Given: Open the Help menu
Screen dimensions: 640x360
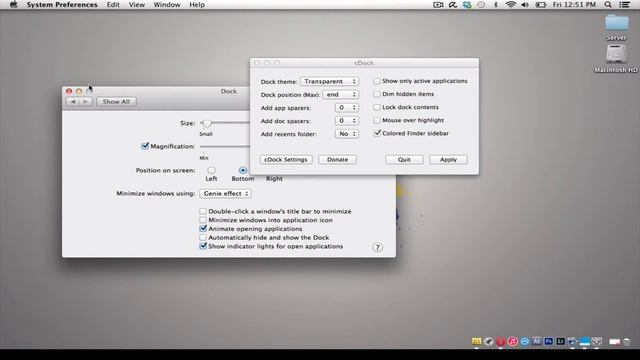Looking at the screenshot, I should (x=197, y=5).
